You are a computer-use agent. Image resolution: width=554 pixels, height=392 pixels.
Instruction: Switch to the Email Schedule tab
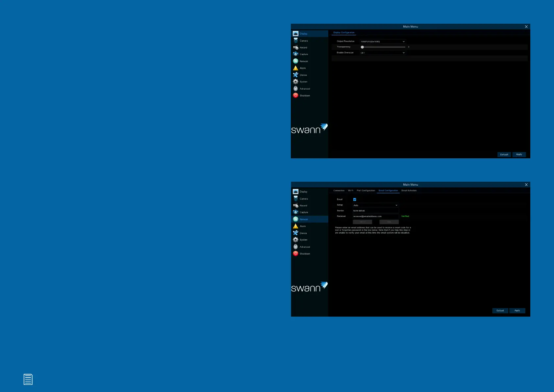[x=409, y=191]
